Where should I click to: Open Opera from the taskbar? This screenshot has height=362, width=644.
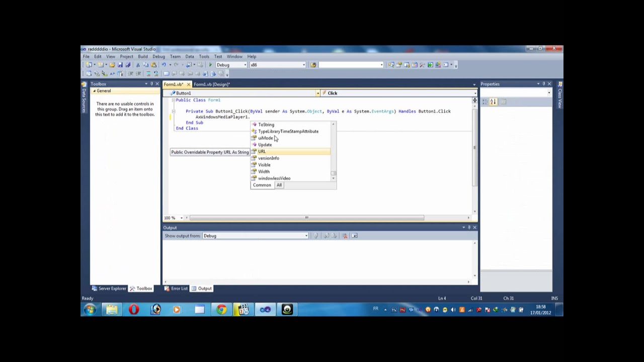(134, 310)
